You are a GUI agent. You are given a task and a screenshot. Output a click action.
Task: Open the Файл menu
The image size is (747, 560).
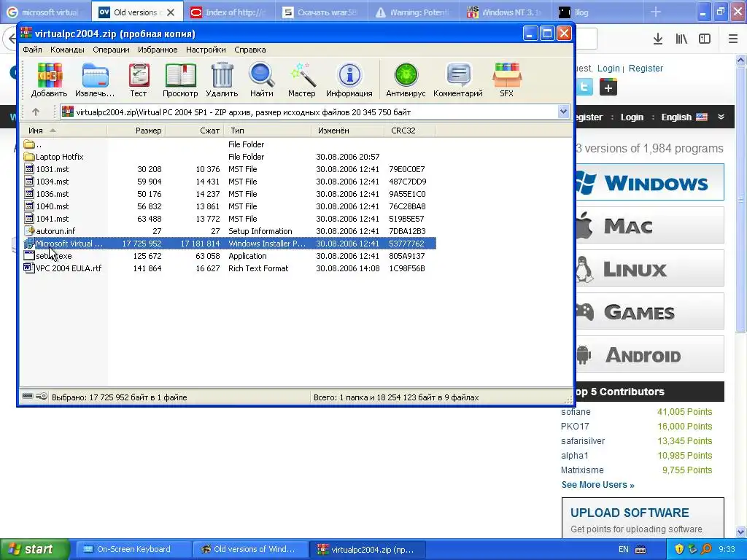pos(32,50)
